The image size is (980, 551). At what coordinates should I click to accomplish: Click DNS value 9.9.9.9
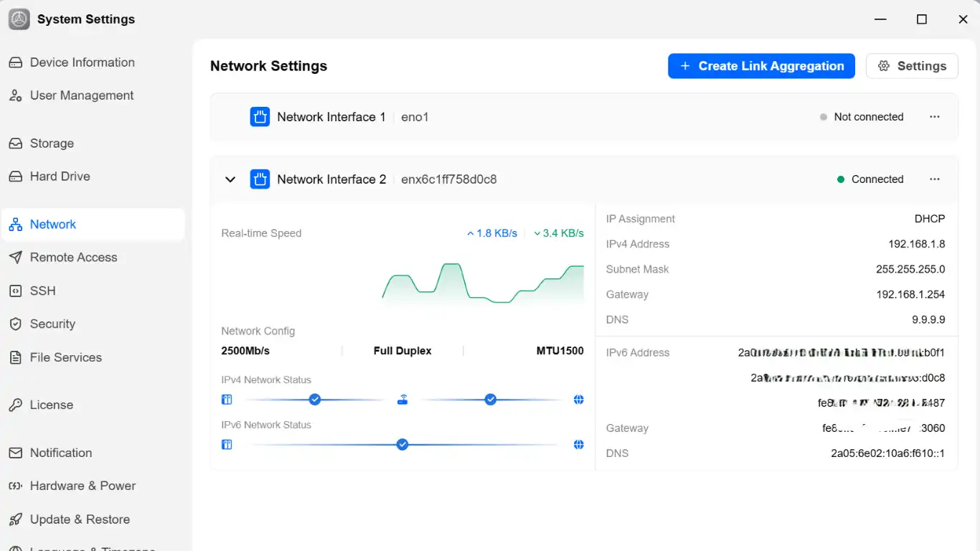coord(928,320)
